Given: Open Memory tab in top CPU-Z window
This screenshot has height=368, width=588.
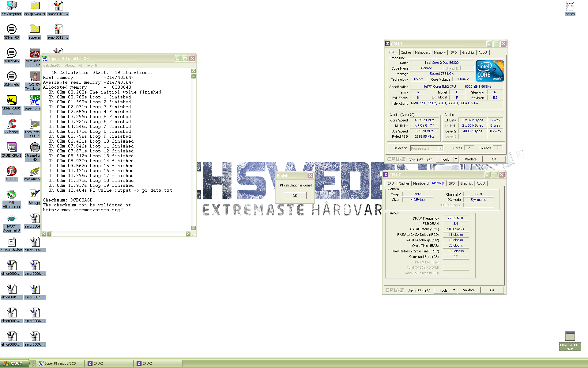Looking at the screenshot, I should point(440,52).
